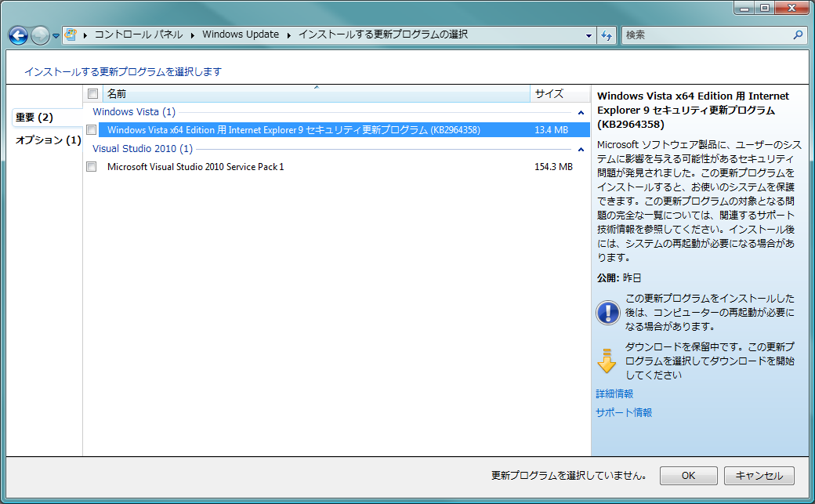Click the magnifier search icon
Screen dimensions: 815x504
pos(798,34)
